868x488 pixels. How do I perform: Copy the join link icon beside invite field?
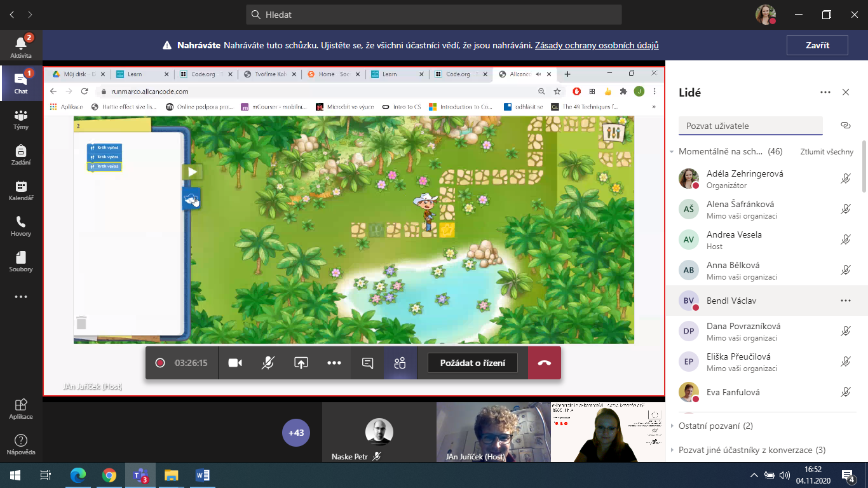click(845, 126)
